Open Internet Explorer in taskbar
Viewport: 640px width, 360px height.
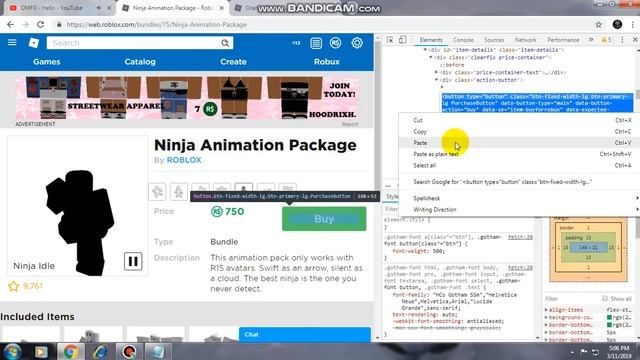[x=100, y=351]
